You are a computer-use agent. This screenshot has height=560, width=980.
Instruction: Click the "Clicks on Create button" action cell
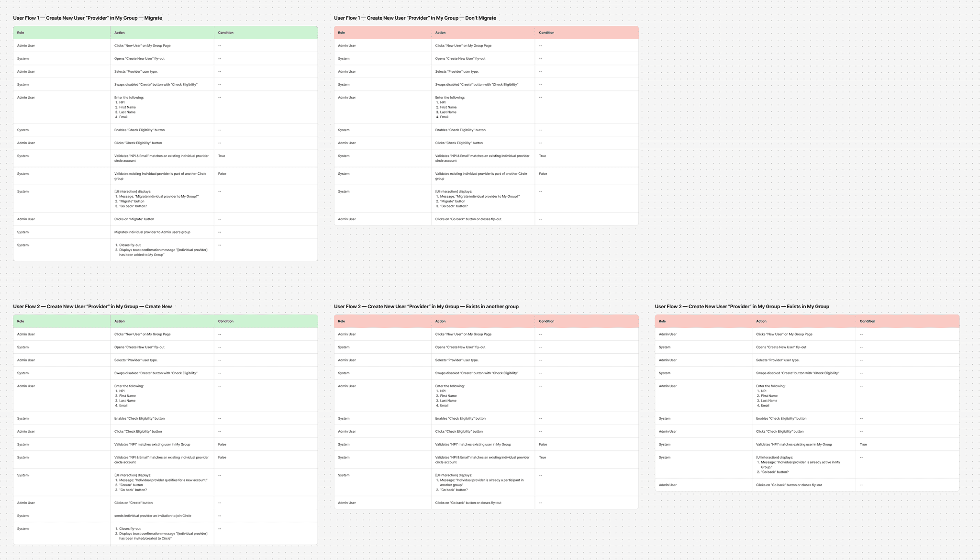coord(134,503)
